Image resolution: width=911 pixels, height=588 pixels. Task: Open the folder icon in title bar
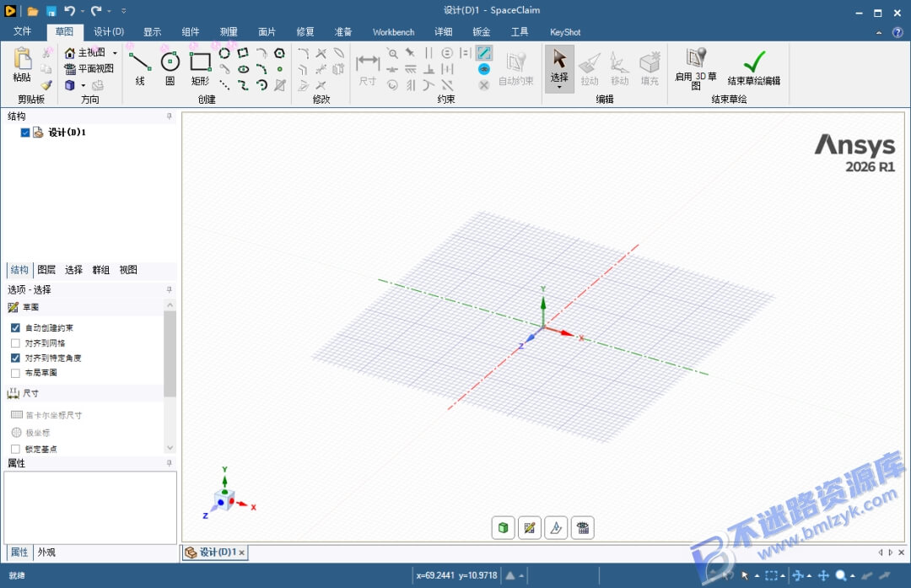33,11
